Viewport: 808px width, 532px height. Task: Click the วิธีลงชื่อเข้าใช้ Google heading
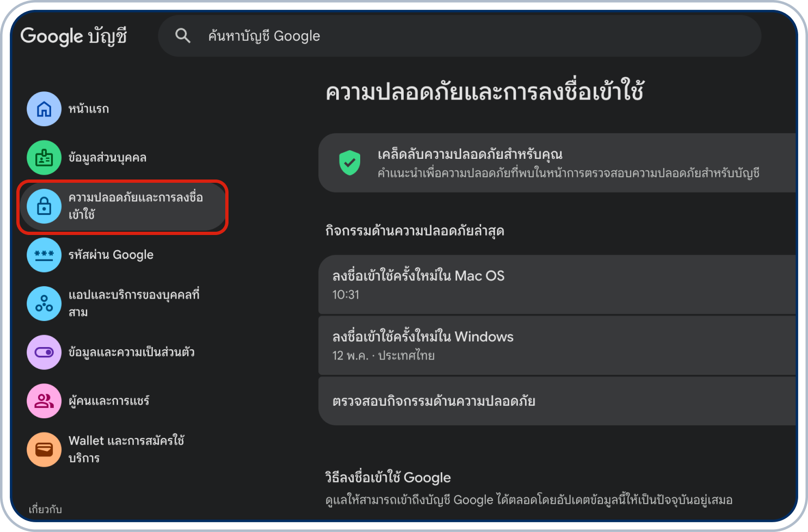388,478
